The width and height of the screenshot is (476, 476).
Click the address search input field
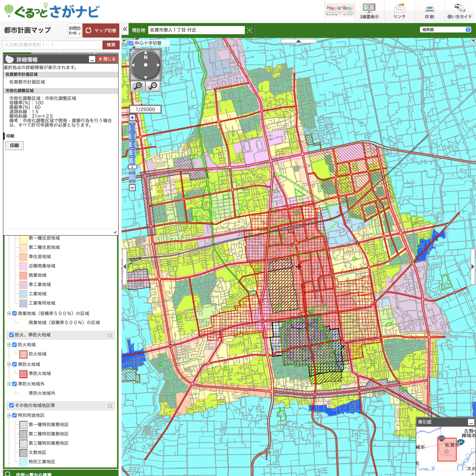[52, 45]
